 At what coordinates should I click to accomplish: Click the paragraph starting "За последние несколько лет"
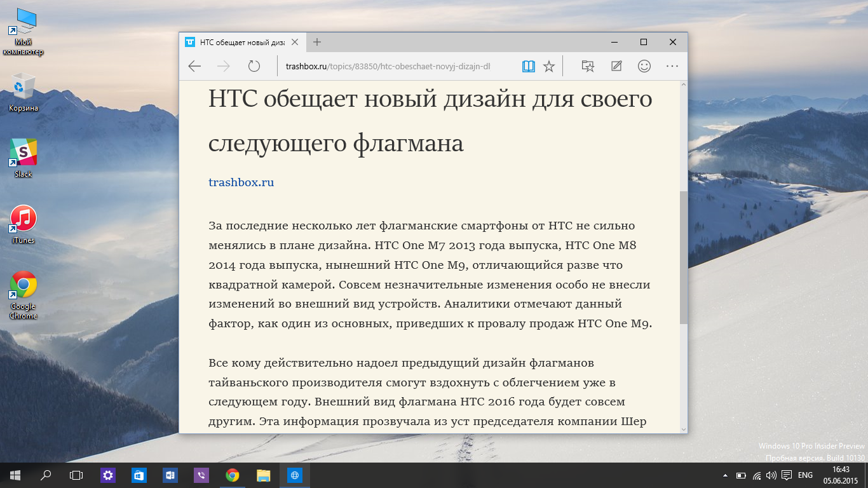click(x=431, y=274)
